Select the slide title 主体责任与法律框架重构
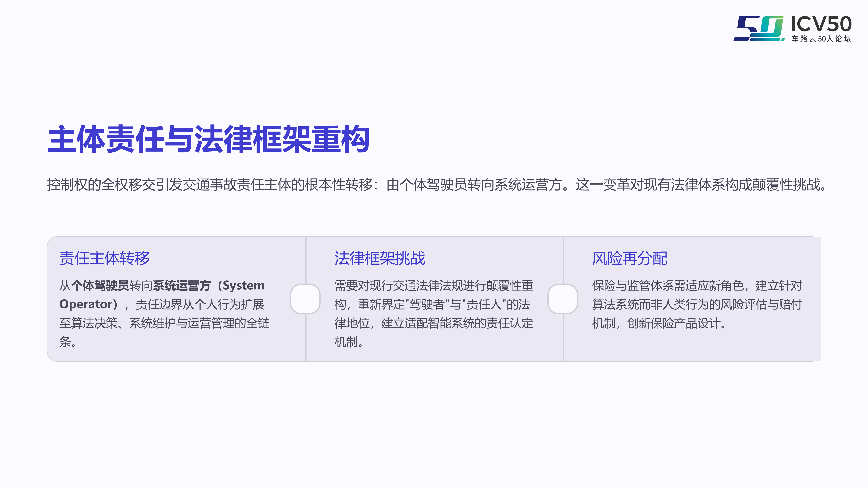The height and width of the screenshot is (488, 868). pos(209,139)
